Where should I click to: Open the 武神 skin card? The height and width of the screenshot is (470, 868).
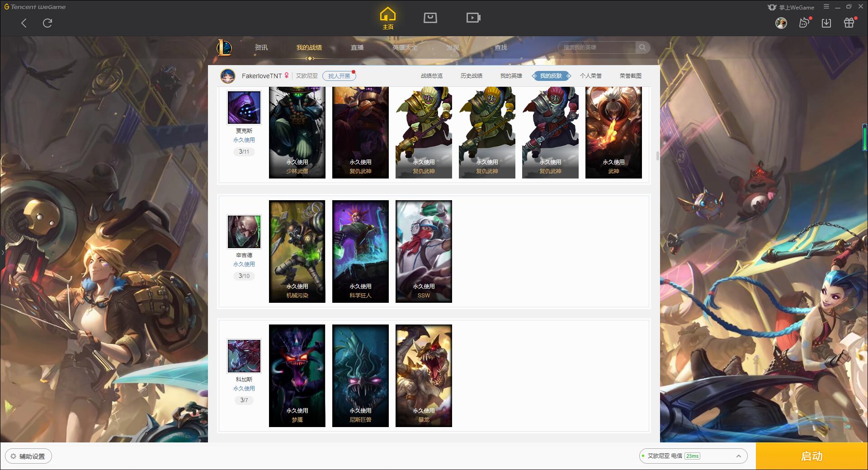(x=613, y=133)
